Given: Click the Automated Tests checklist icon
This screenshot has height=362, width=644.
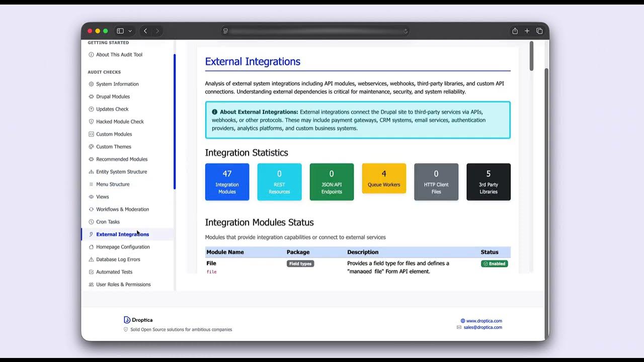Looking at the screenshot, I should click(x=91, y=272).
